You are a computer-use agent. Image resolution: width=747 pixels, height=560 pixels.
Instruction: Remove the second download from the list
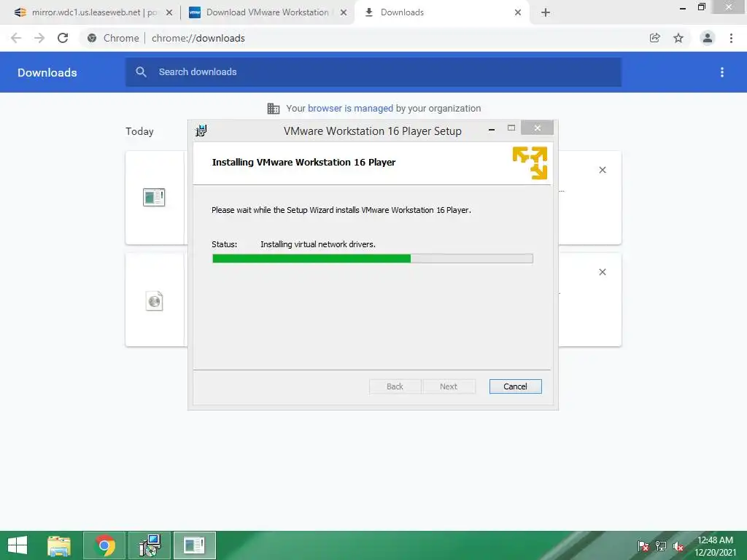602,272
